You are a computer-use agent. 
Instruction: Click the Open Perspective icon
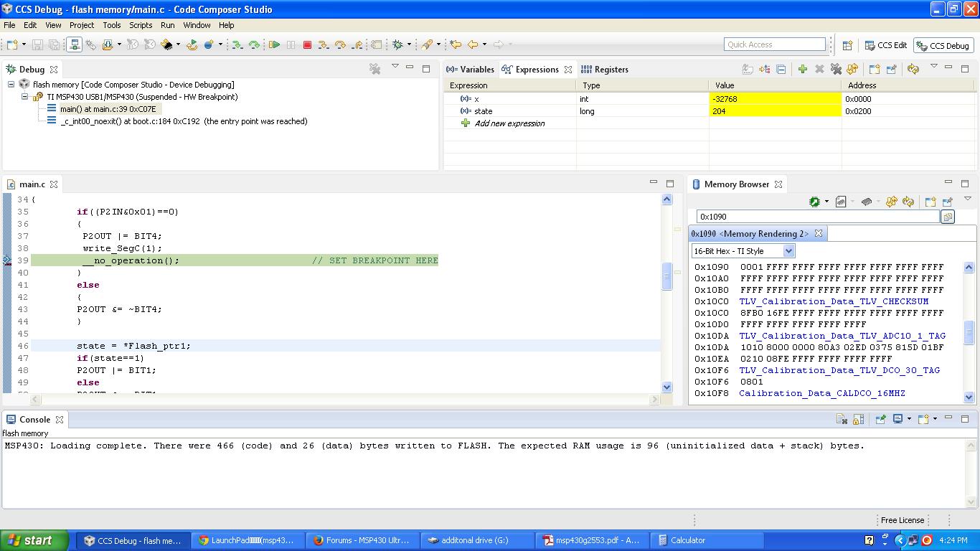point(847,45)
